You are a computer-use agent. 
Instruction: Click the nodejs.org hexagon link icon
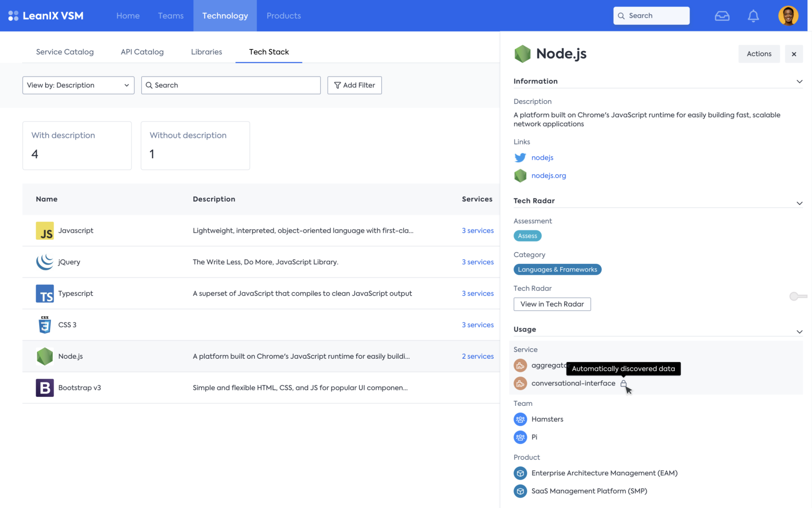pyautogui.click(x=520, y=176)
